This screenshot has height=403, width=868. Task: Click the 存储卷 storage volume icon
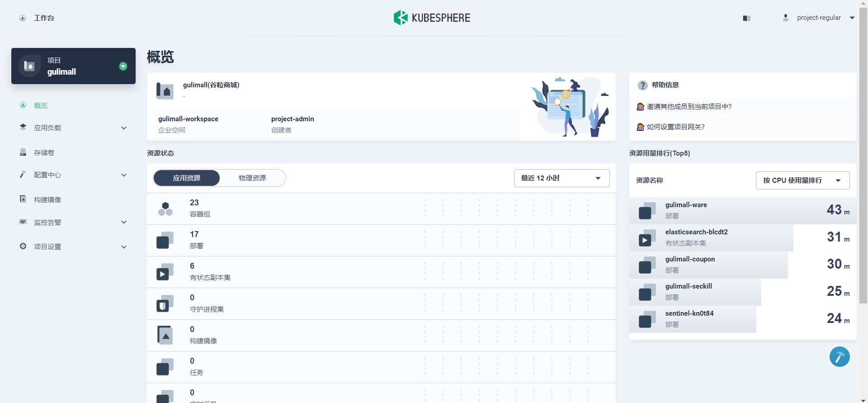pyautogui.click(x=23, y=152)
